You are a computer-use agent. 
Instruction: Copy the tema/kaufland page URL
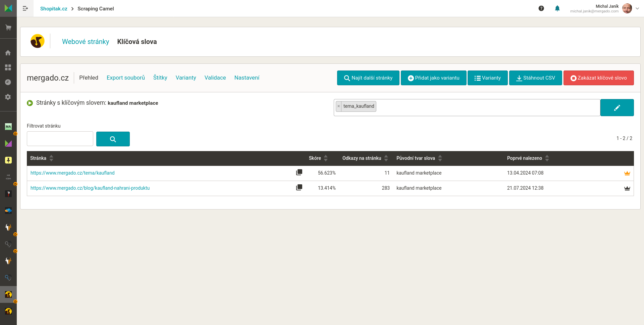coord(299,173)
